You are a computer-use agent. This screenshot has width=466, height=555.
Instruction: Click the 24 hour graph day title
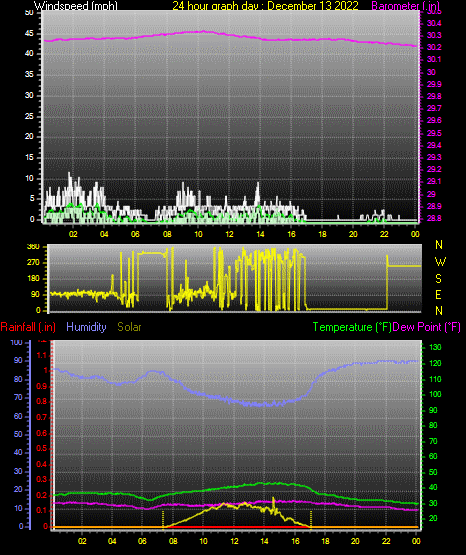[x=265, y=6]
